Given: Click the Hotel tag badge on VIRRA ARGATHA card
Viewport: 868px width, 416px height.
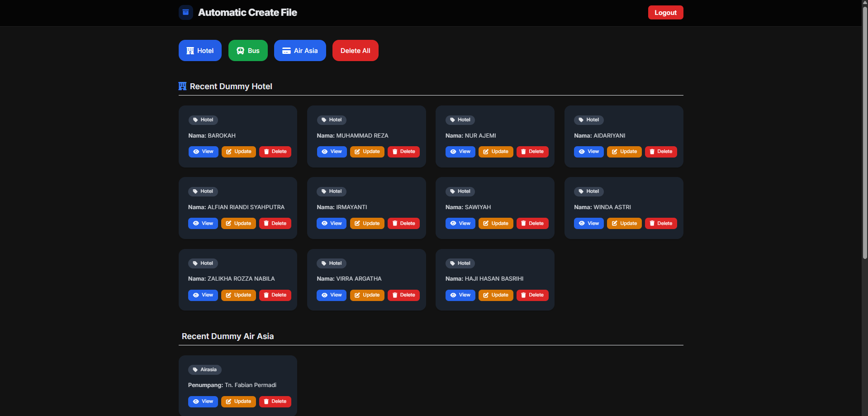Looking at the screenshot, I should click(331, 263).
